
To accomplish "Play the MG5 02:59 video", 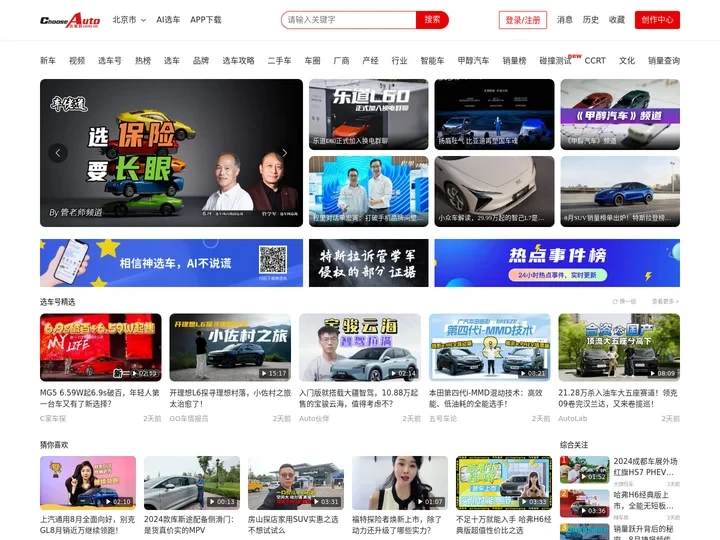I will 101,347.
